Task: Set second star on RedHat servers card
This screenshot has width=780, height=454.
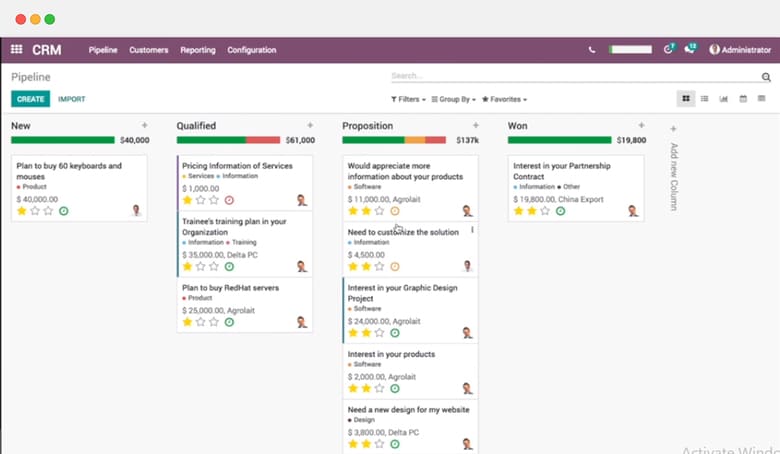Action: pos(200,322)
